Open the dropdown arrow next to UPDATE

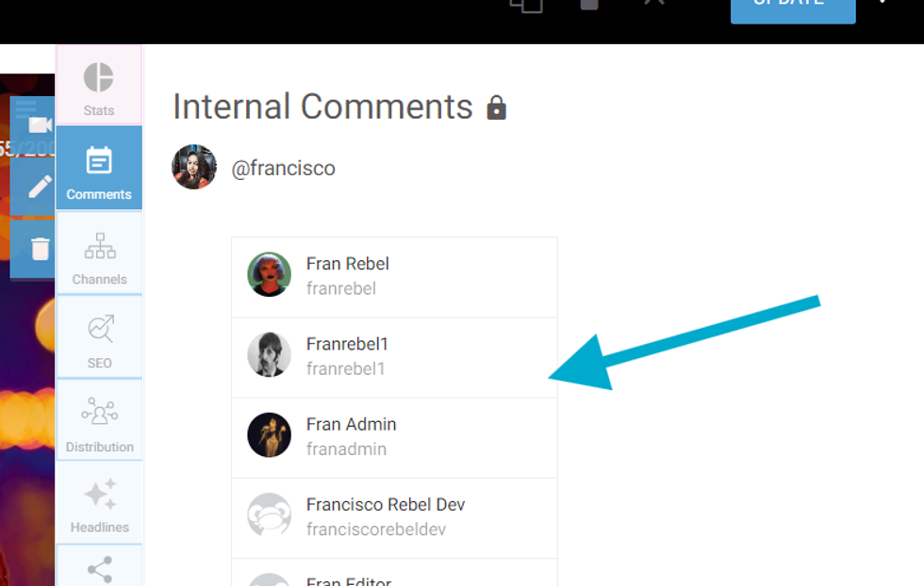click(x=883, y=4)
